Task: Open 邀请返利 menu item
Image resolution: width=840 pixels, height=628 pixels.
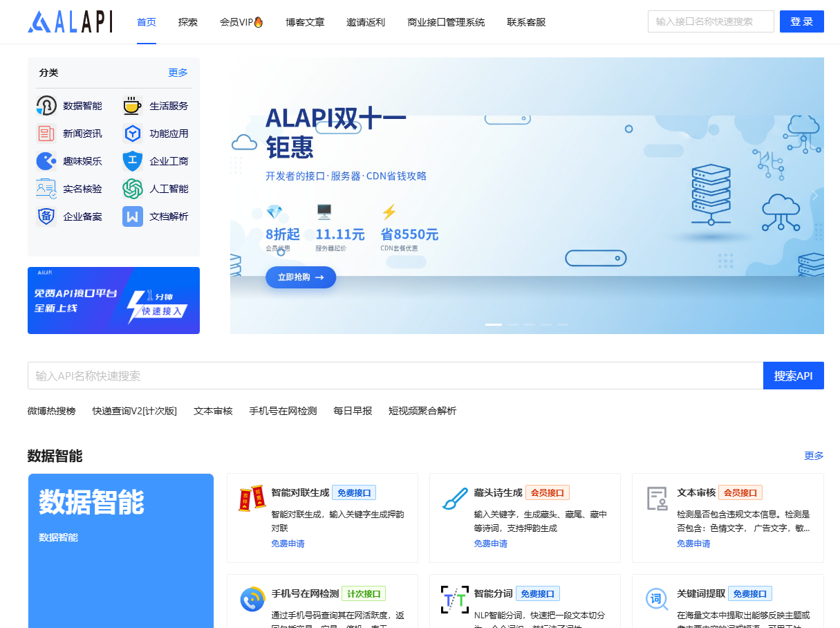Action: [366, 22]
